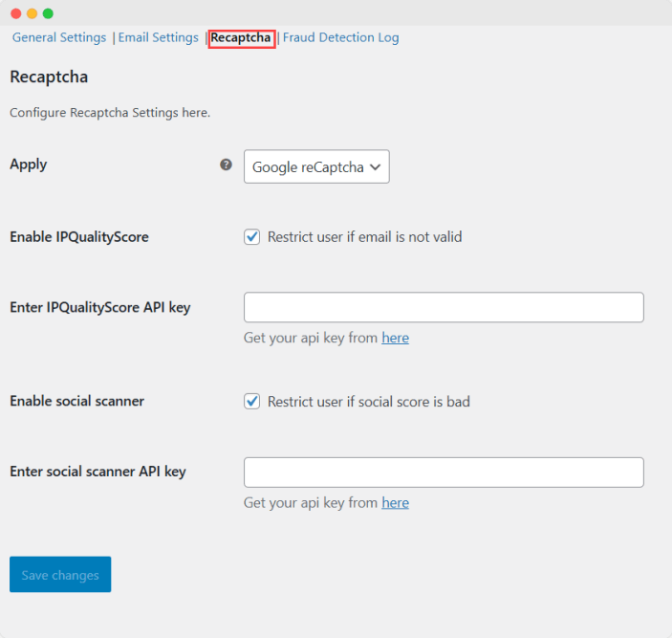
Task: Open the Email Settings tab
Action: [159, 38]
